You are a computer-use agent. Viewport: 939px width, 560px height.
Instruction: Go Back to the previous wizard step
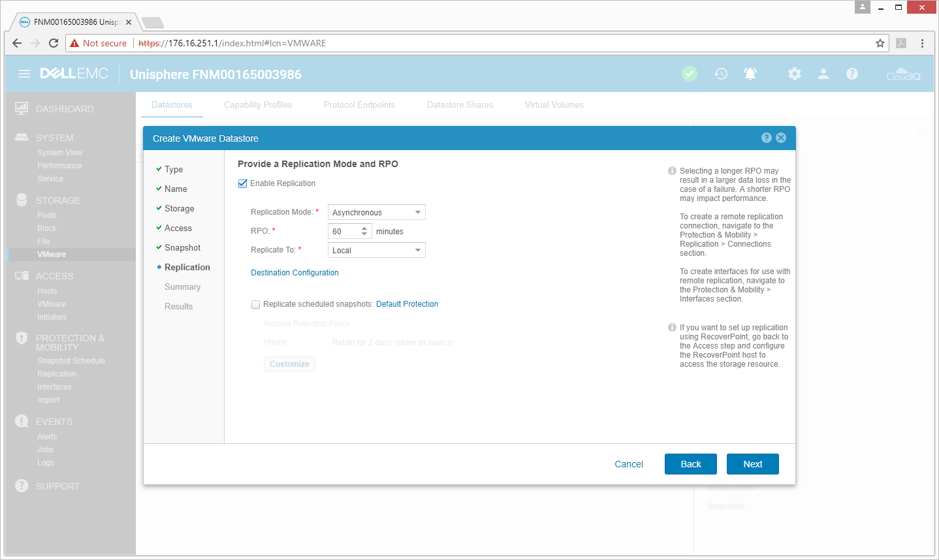[x=691, y=464]
